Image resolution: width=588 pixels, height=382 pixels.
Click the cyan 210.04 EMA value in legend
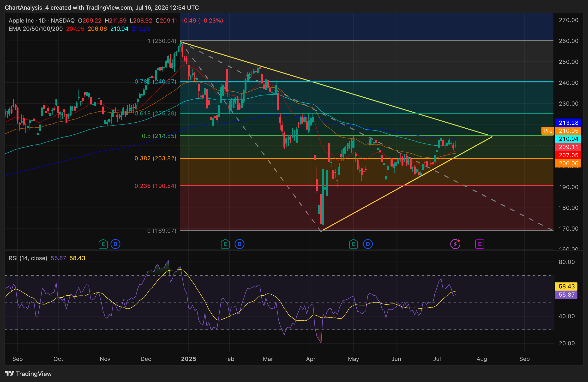click(x=119, y=29)
